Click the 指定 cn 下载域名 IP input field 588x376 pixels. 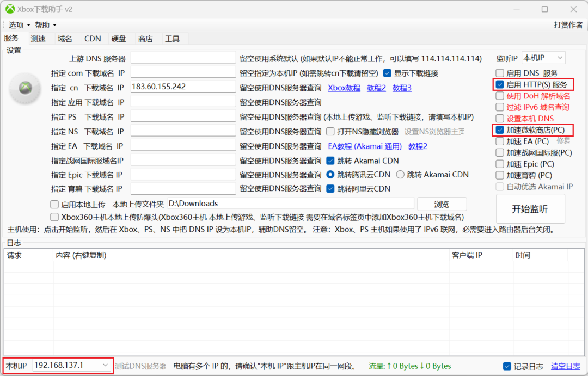point(183,87)
